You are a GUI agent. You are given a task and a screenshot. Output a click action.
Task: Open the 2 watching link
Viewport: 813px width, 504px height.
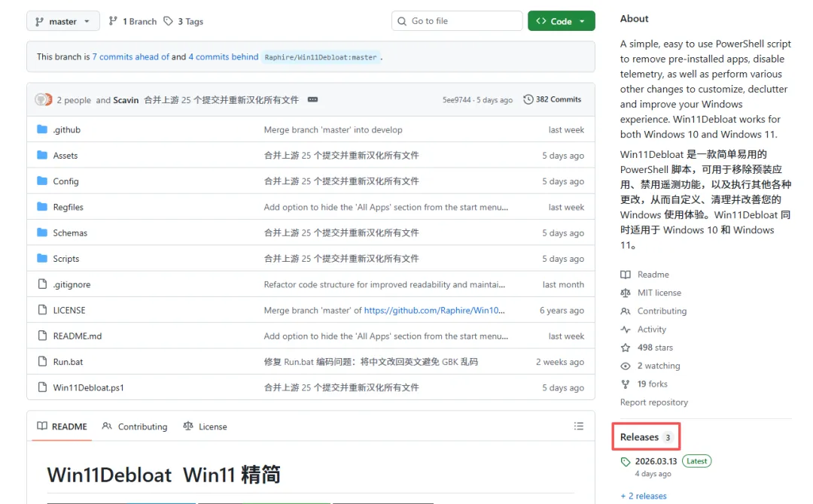(x=659, y=366)
